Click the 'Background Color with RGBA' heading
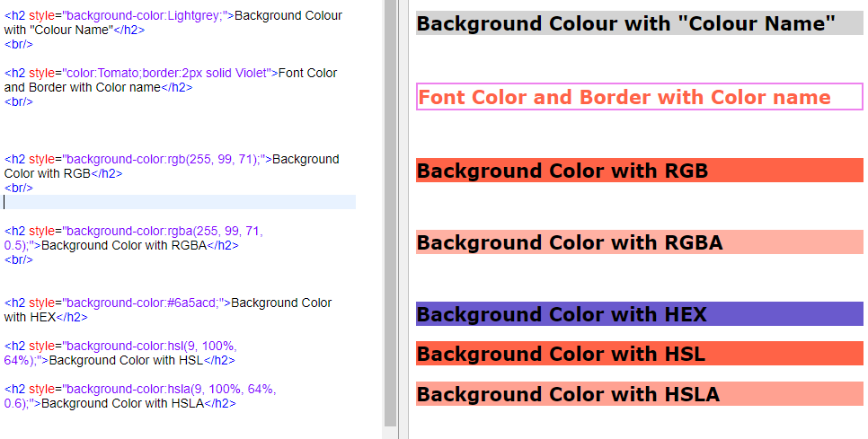Image resolution: width=868 pixels, height=439 pixels. tap(640, 242)
